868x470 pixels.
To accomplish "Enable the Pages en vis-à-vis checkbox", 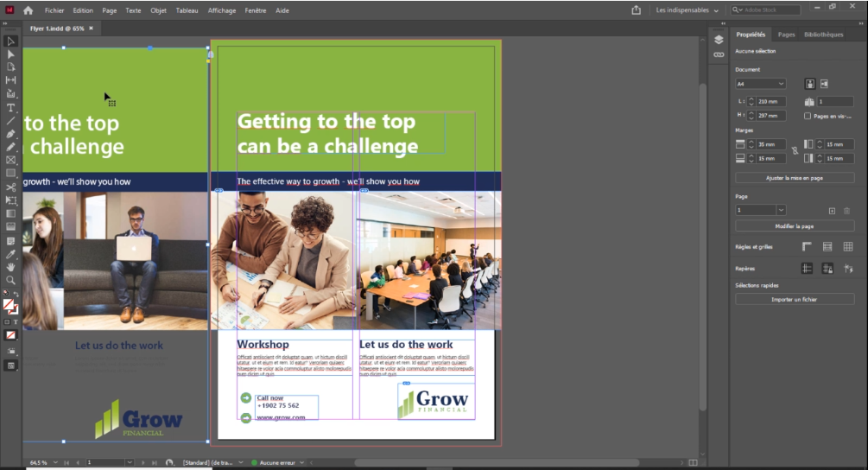I will 808,116.
